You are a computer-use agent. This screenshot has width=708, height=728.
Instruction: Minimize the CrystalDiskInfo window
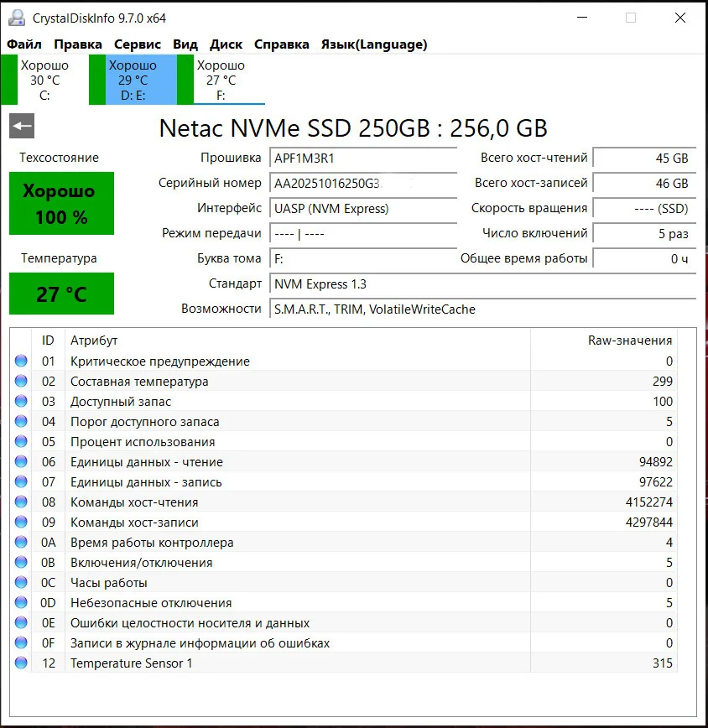coord(582,18)
